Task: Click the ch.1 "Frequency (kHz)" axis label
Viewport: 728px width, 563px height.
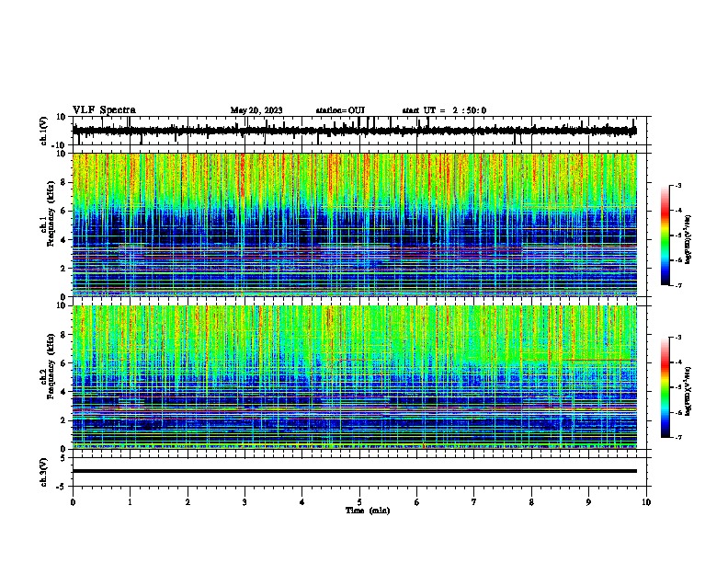Action: (x=51, y=214)
